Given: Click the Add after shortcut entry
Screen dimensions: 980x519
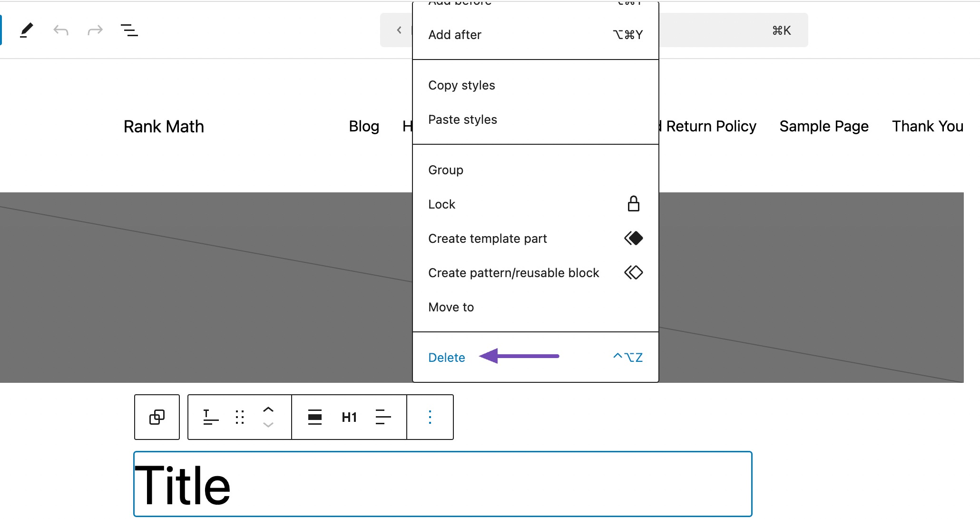Looking at the screenshot, I should (x=534, y=34).
